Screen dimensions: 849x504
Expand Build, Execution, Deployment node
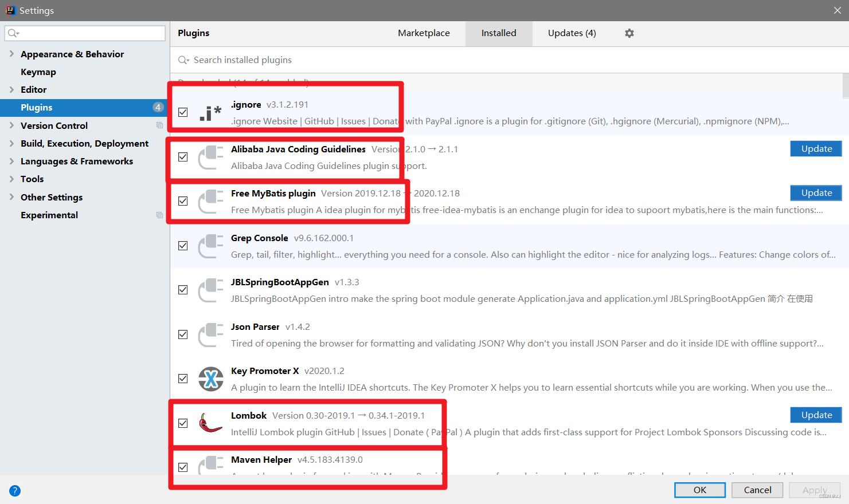tap(11, 143)
